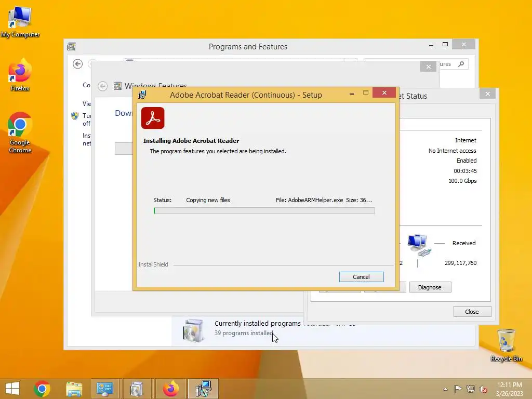Viewport: 532px width, 399px height.
Task: Click the Adobe Acrobat red logo icon
Action: pyautogui.click(x=153, y=118)
